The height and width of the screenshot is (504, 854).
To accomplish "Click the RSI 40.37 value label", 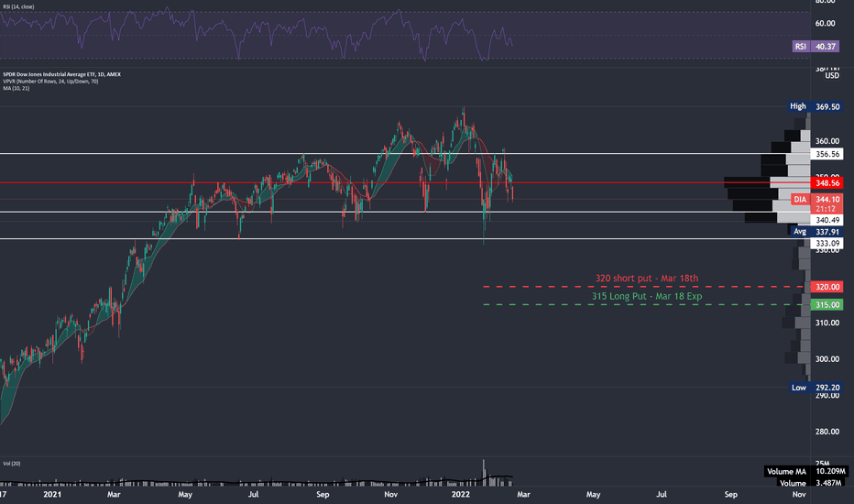I will coord(817,47).
